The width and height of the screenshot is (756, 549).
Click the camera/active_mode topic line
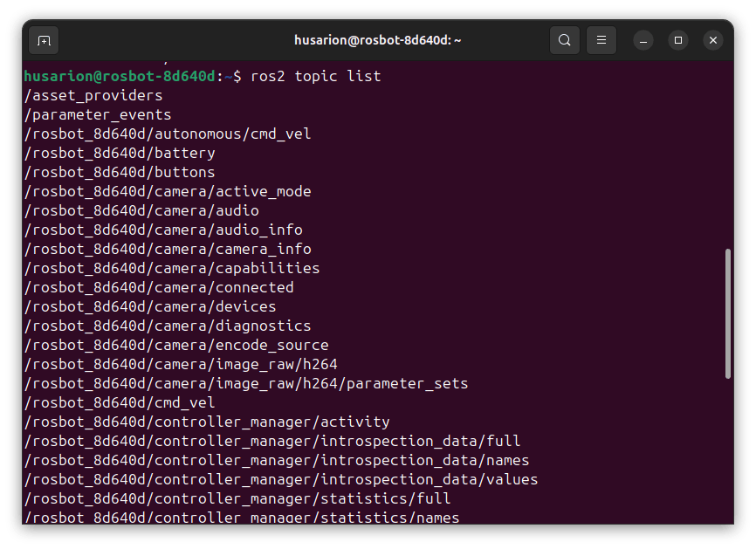pos(168,191)
